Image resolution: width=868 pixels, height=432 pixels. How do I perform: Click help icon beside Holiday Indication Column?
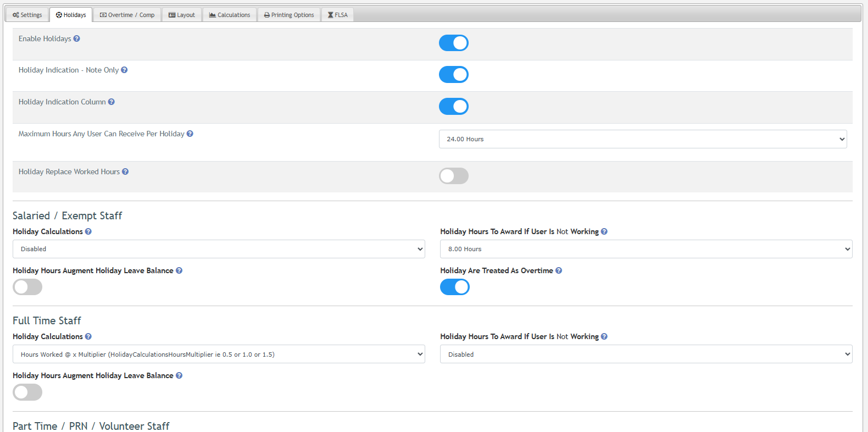112,102
